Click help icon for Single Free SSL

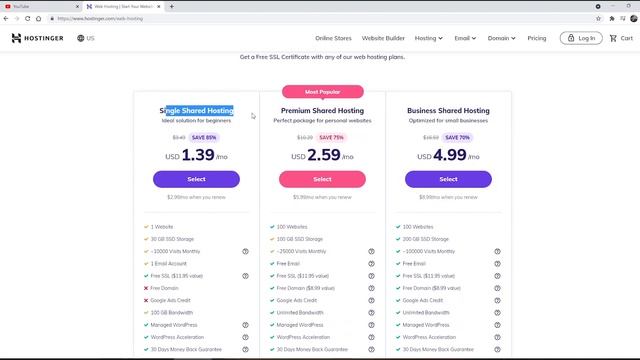245,276
